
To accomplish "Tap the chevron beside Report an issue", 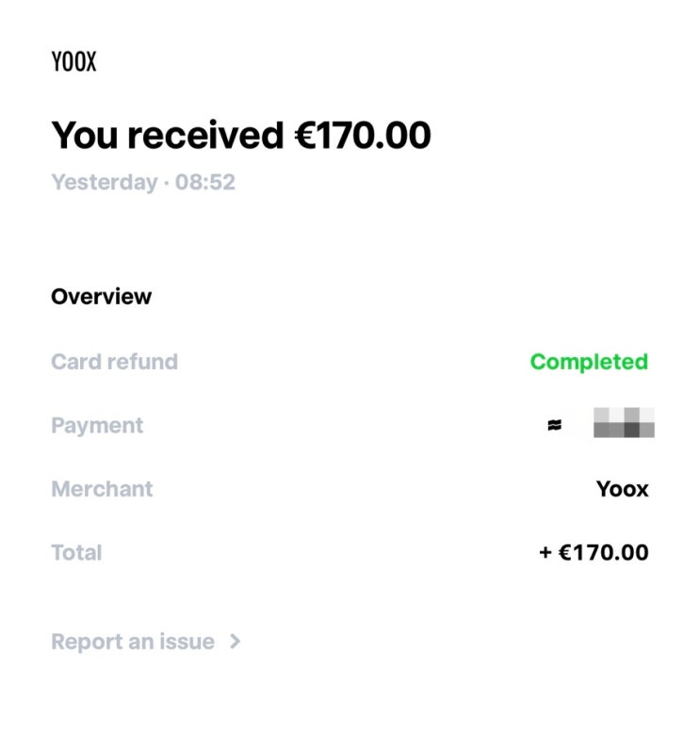I will (236, 642).
